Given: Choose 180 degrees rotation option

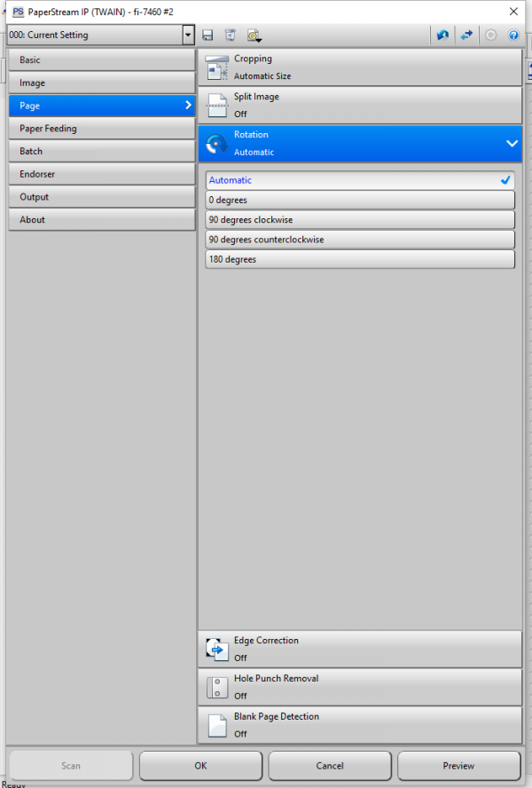Looking at the screenshot, I should [359, 259].
